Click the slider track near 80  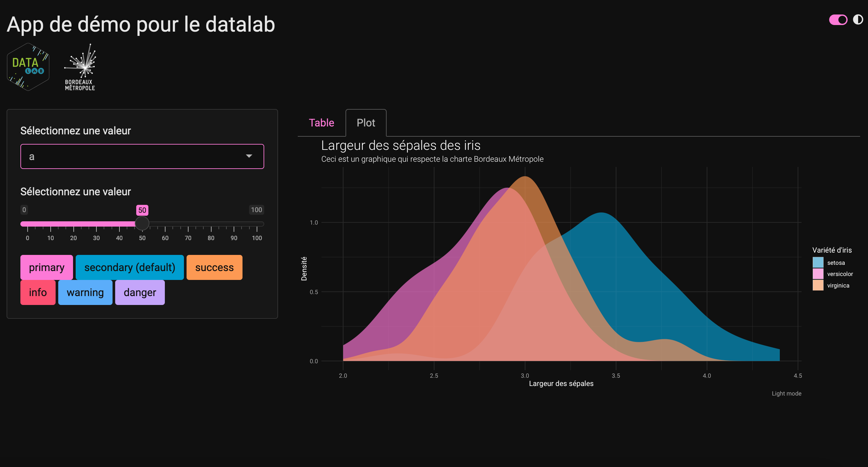tap(211, 224)
